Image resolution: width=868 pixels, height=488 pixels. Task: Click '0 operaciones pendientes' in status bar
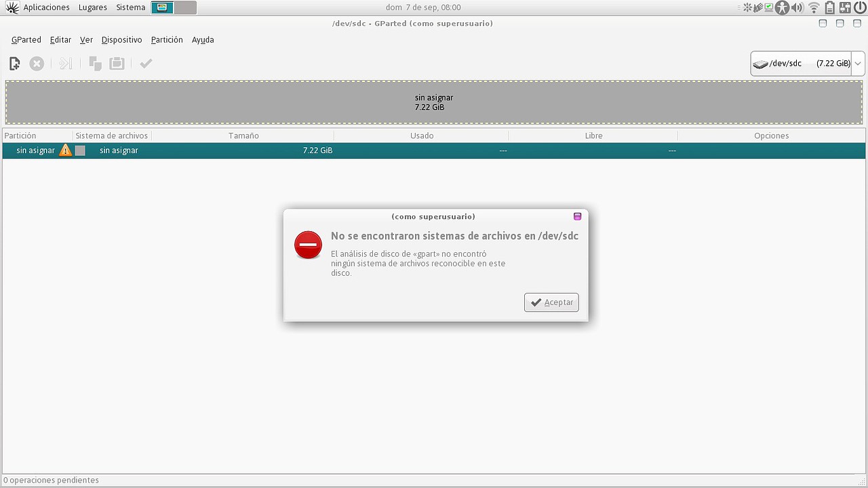pyautogui.click(x=51, y=480)
